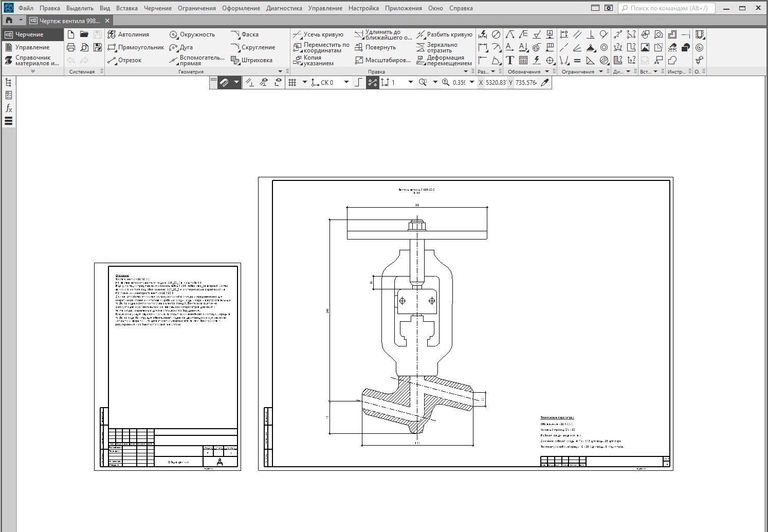Expand the Геометрия panel dropdown arrow
This screenshot has width=768, height=532.
tap(280, 72)
